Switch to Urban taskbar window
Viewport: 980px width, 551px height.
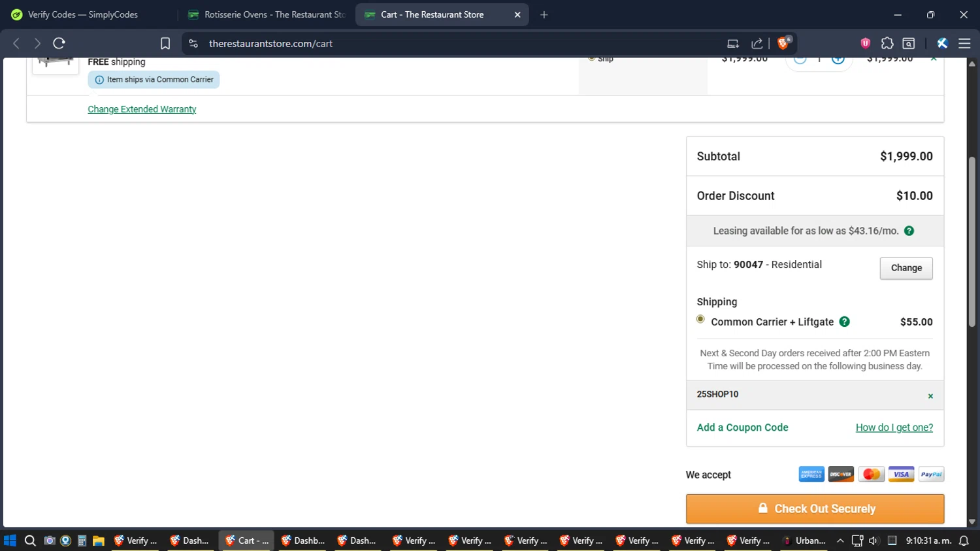point(804,541)
